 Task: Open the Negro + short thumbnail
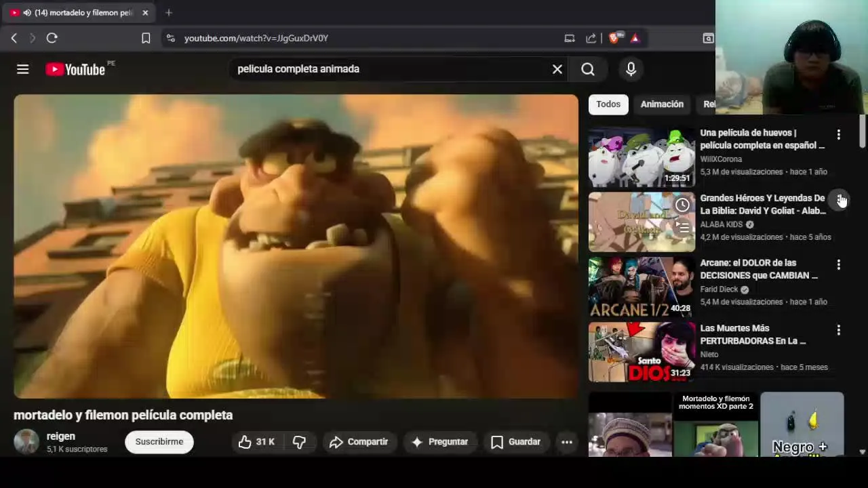click(x=802, y=424)
